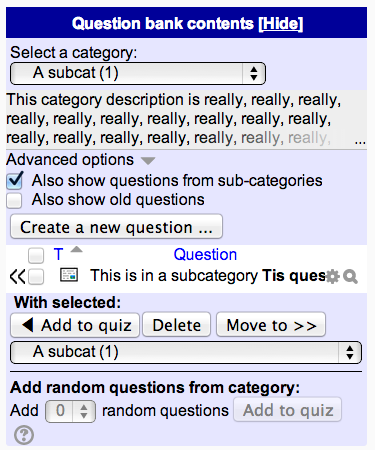Select checkbox for the subcategory question row
The height and width of the screenshot is (450, 375).
36,277
